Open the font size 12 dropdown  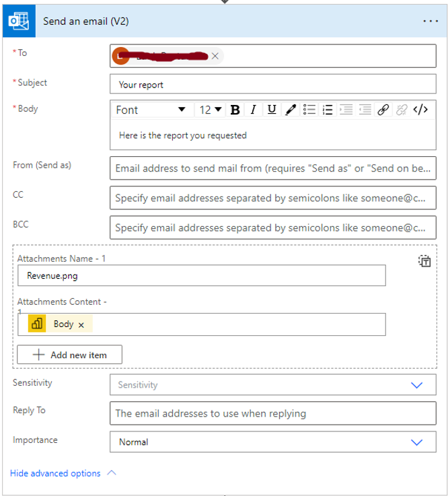[211, 110]
